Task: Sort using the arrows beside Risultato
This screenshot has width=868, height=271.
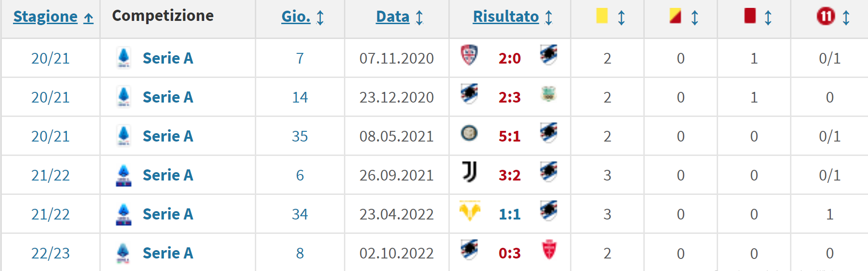Action: click(549, 18)
